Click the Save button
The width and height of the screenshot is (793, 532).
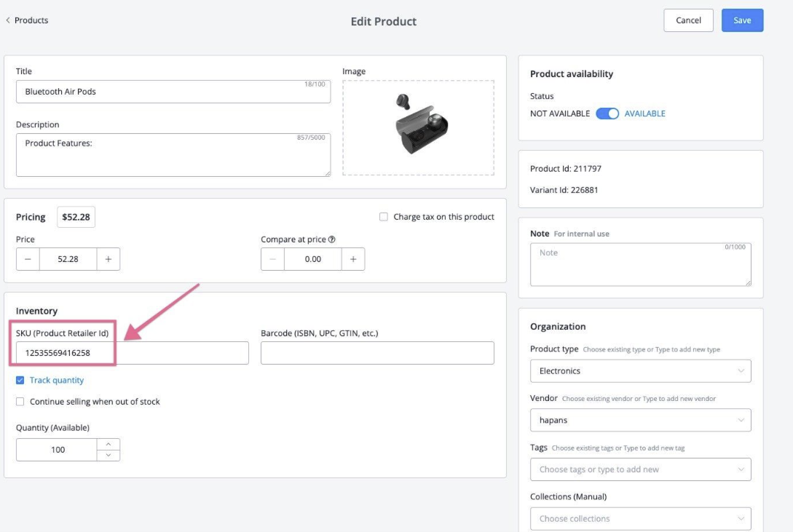[742, 20]
